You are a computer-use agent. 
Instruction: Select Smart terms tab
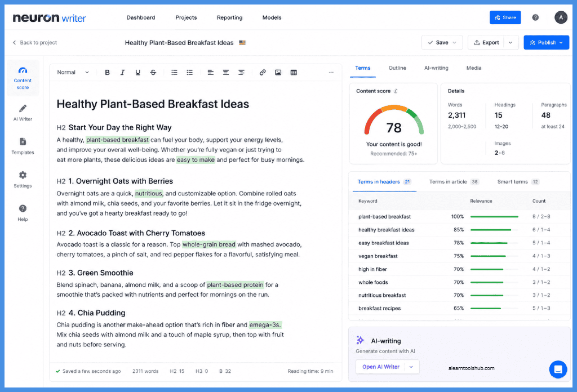518,182
